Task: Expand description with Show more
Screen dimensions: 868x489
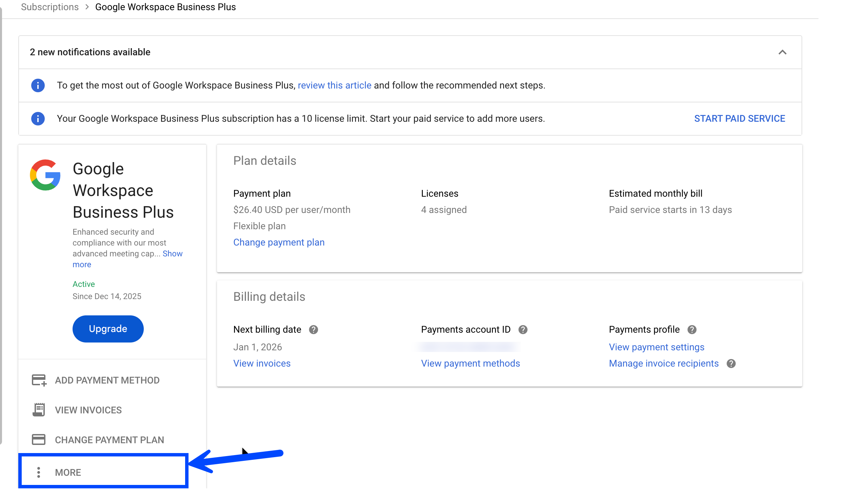Action: pos(172,254)
